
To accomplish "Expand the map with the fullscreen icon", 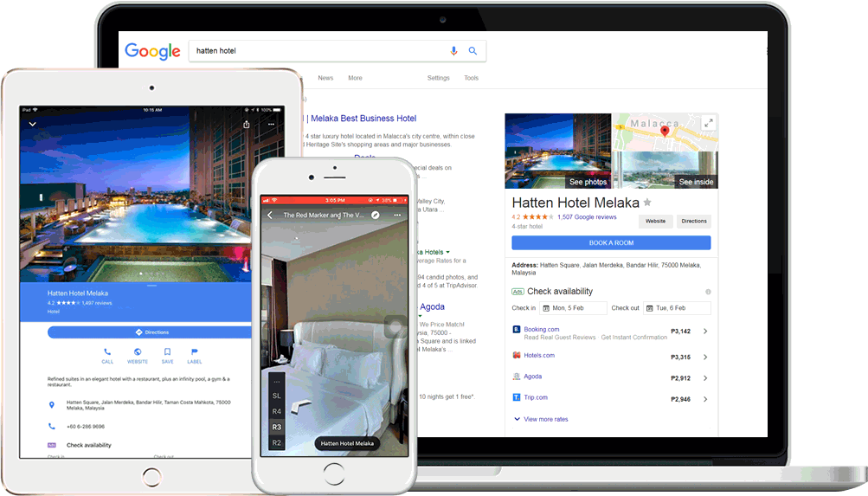I will [x=709, y=123].
